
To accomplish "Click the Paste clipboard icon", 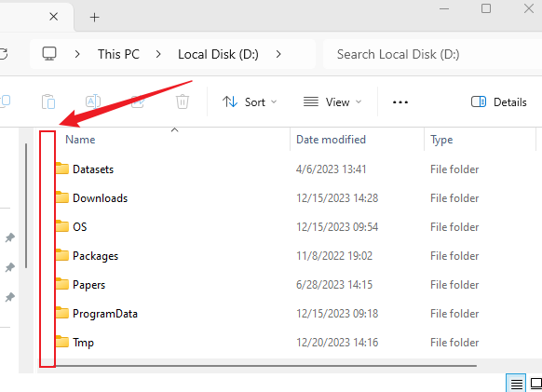I will pyautogui.click(x=48, y=102).
